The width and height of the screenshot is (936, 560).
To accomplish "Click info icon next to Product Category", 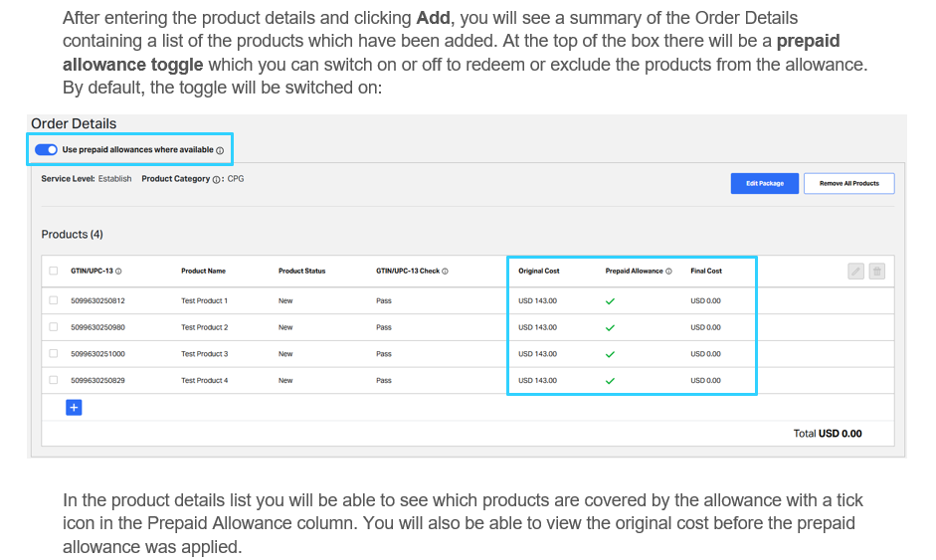I will click(x=217, y=179).
